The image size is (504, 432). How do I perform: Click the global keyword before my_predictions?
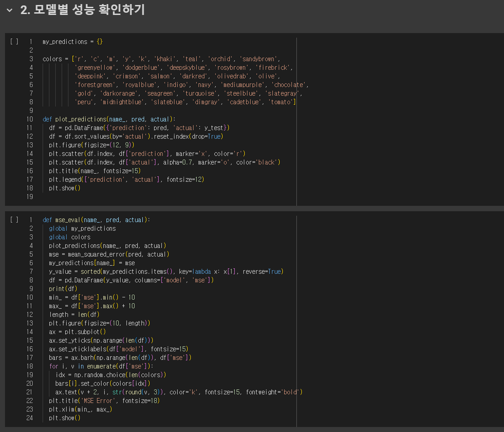(x=58, y=228)
